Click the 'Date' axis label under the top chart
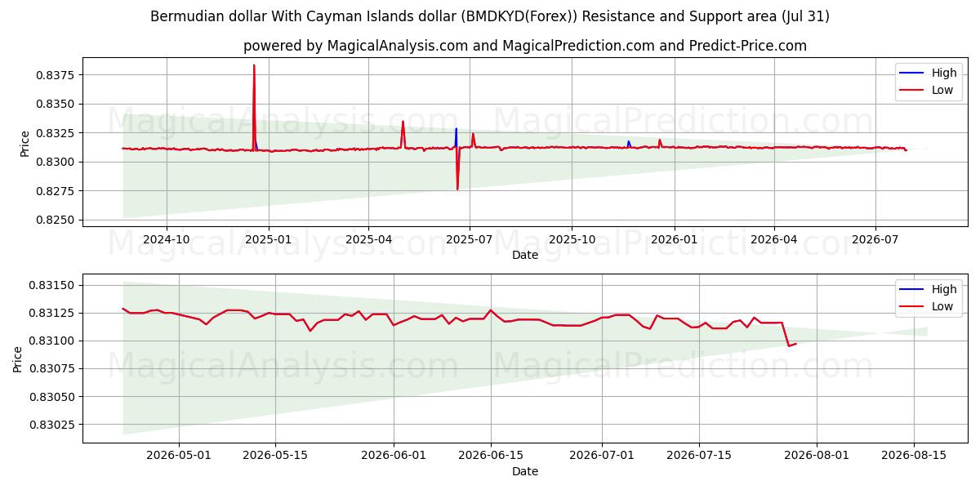This screenshot has height=490, width=980. (524, 255)
